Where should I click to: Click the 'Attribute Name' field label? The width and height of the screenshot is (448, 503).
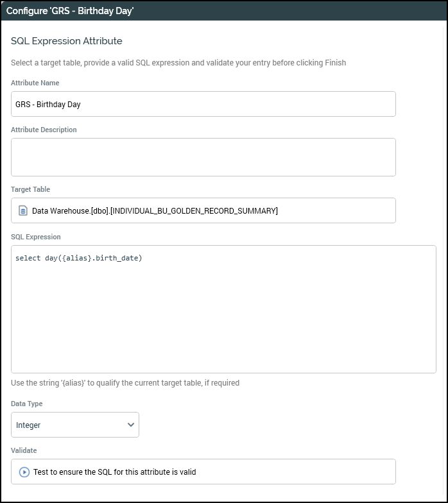point(35,83)
